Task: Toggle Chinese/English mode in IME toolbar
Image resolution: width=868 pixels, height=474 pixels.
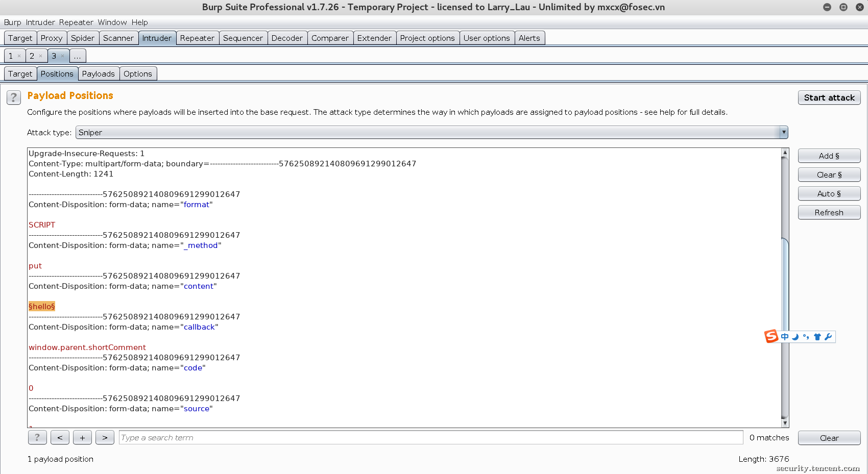Action: click(785, 337)
